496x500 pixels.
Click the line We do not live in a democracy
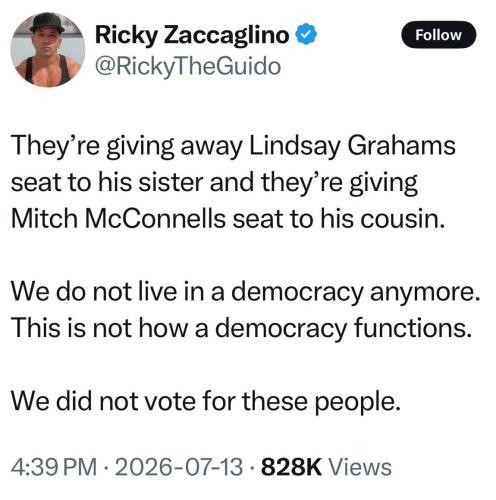(x=187, y=292)
